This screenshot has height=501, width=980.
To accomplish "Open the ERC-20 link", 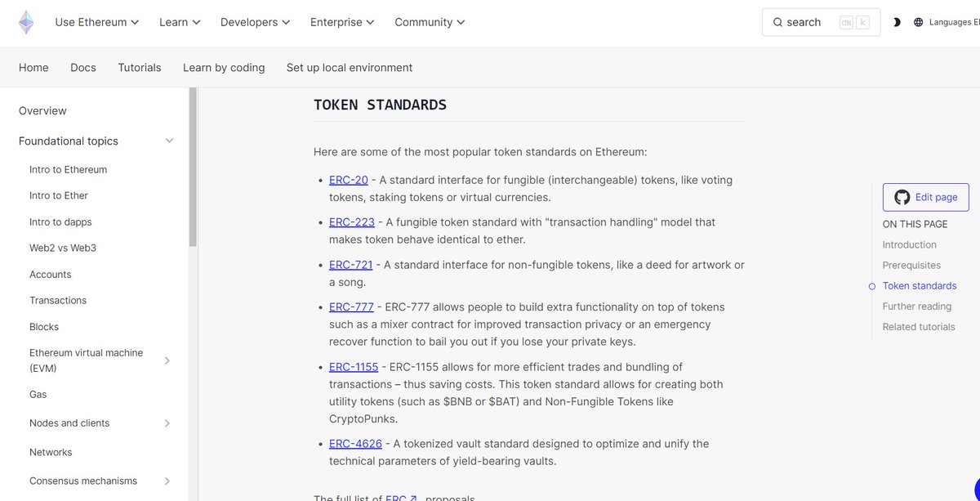I will click(x=349, y=180).
